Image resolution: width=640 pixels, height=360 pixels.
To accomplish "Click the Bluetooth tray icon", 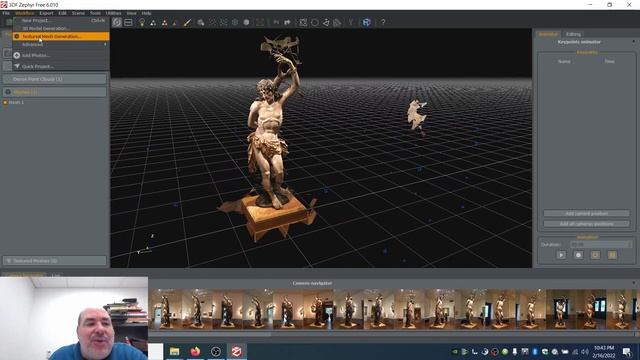I will (x=535, y=351).
